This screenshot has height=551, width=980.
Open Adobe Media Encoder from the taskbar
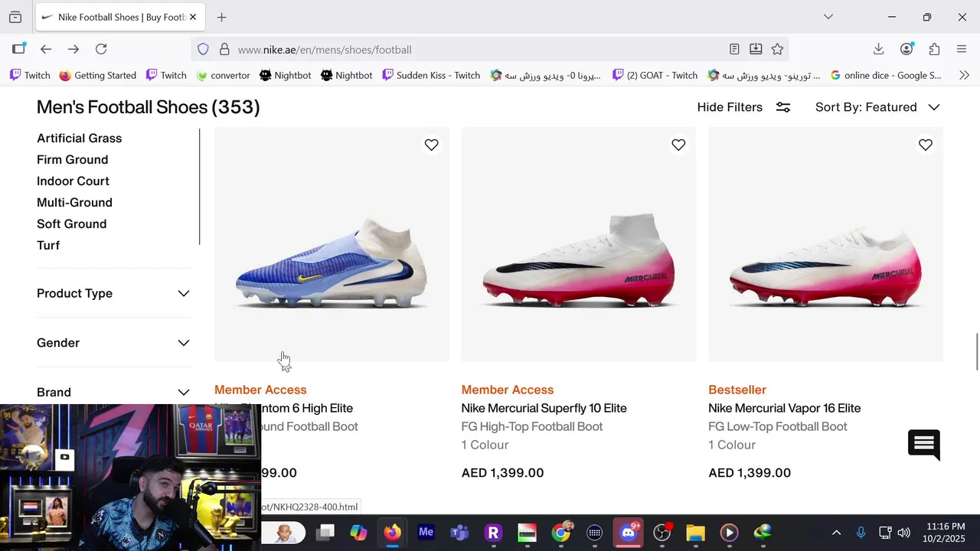[x=426, y=532]
